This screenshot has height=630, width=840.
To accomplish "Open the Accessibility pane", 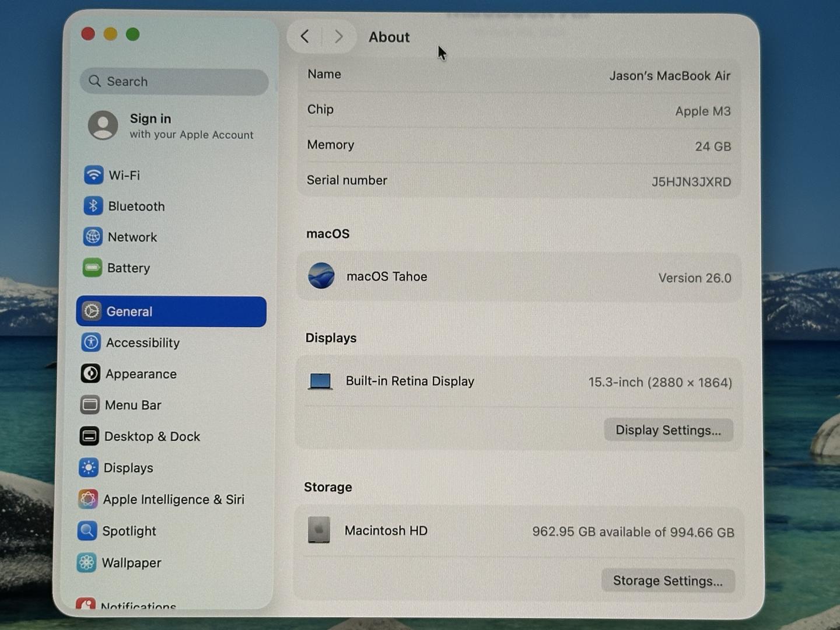I will 142,342.
